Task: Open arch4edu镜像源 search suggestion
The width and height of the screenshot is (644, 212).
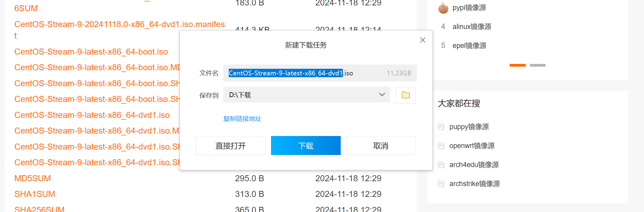Action: (x=474, y=165)
